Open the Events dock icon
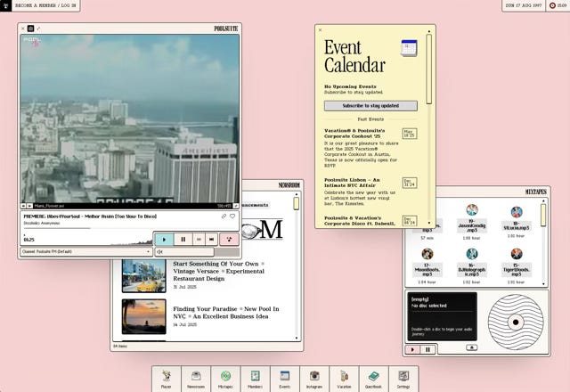This screenshot has width=570, height=392. tap(285, 380)
